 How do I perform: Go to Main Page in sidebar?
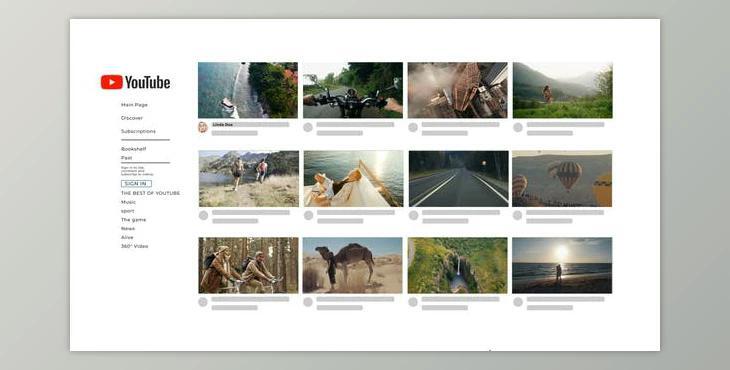[x=134, y=105]
